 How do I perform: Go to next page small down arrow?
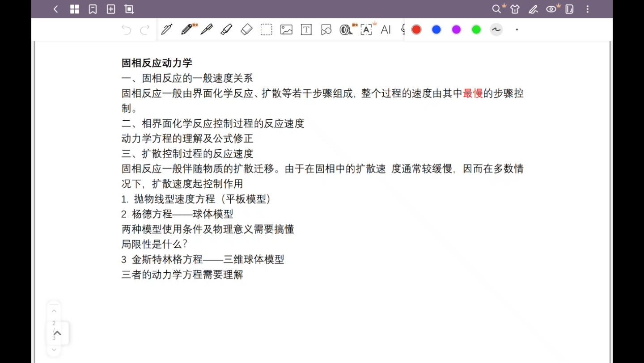[54, 350]
